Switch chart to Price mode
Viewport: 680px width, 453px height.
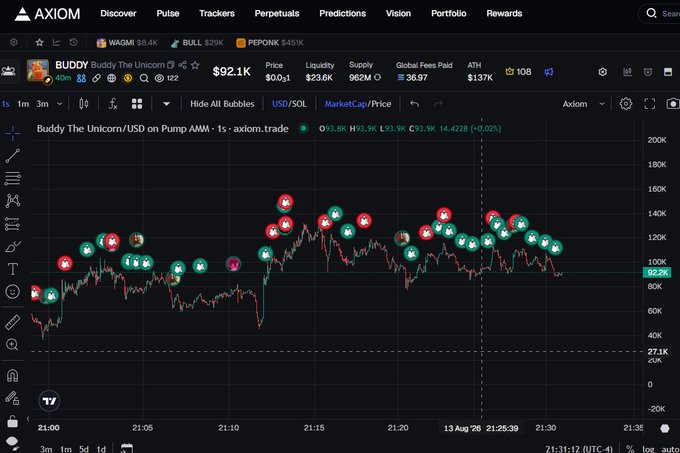381,104
